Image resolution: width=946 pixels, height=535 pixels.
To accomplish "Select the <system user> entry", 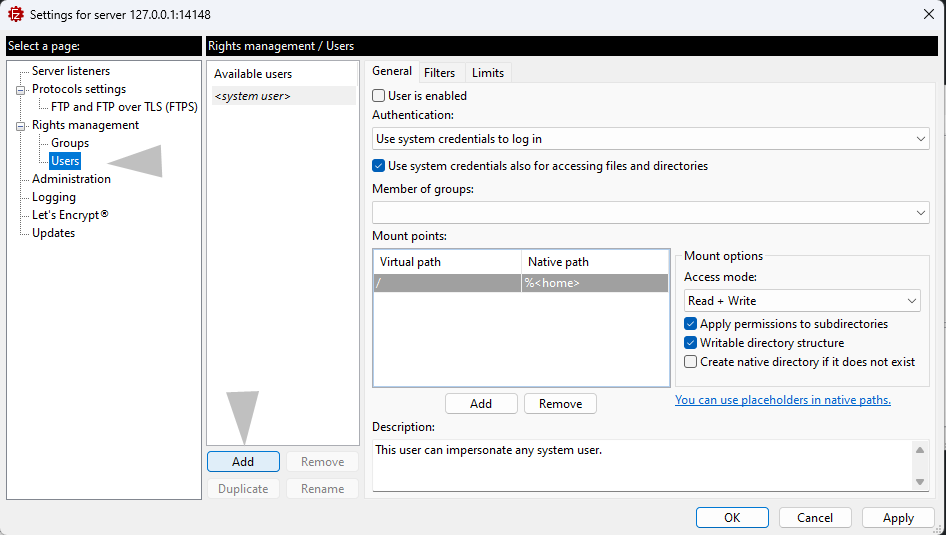I will click(253, 96).
